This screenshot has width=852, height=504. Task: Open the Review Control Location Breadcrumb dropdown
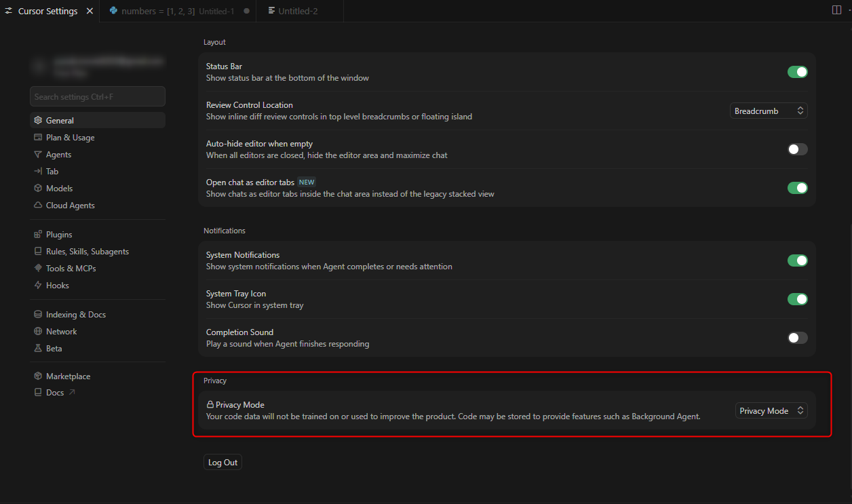(x=769, y=111)
